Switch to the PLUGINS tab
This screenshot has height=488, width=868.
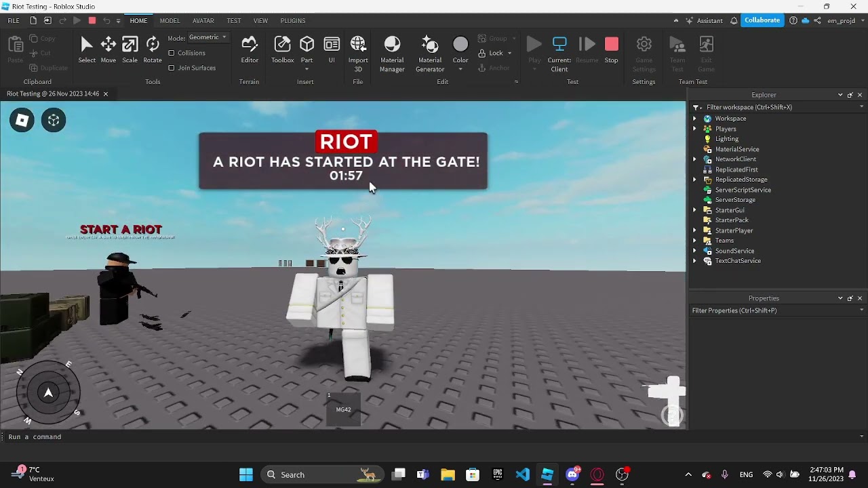coord(293,20)
